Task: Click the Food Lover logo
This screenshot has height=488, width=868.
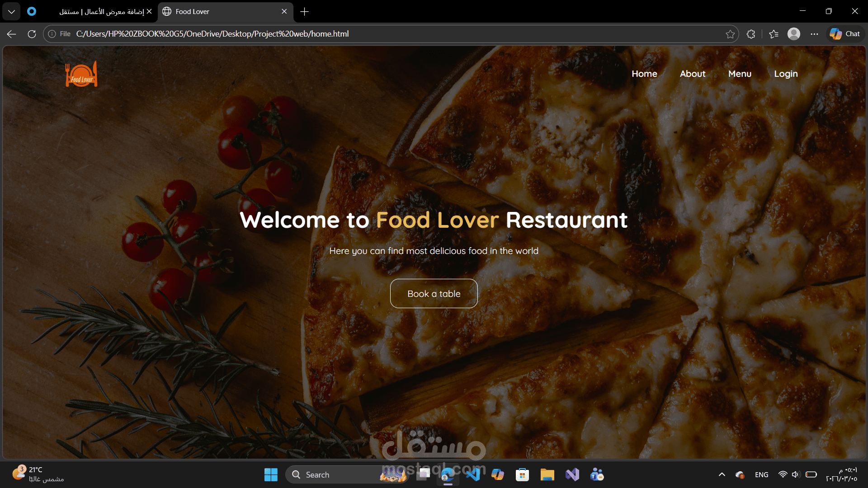Action: coord(81,74)
